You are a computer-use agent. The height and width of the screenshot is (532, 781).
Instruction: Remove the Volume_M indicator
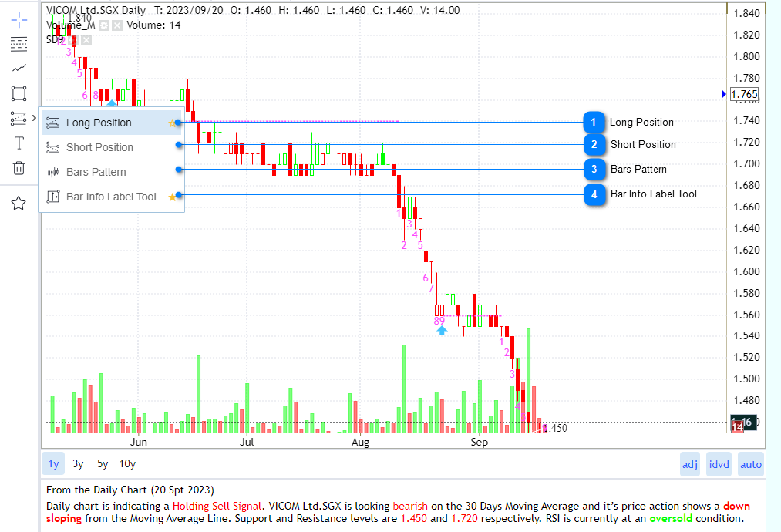click(117, 25)
